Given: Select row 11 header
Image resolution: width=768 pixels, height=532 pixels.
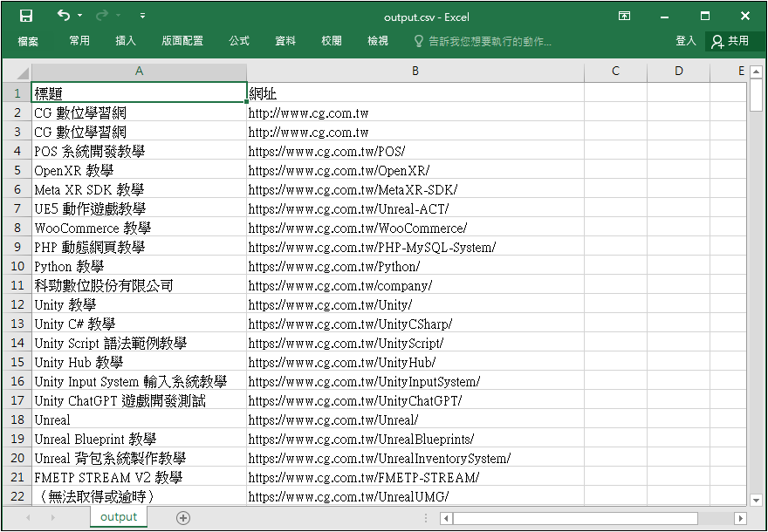Looking at the screenshot, I should [17, 286].
